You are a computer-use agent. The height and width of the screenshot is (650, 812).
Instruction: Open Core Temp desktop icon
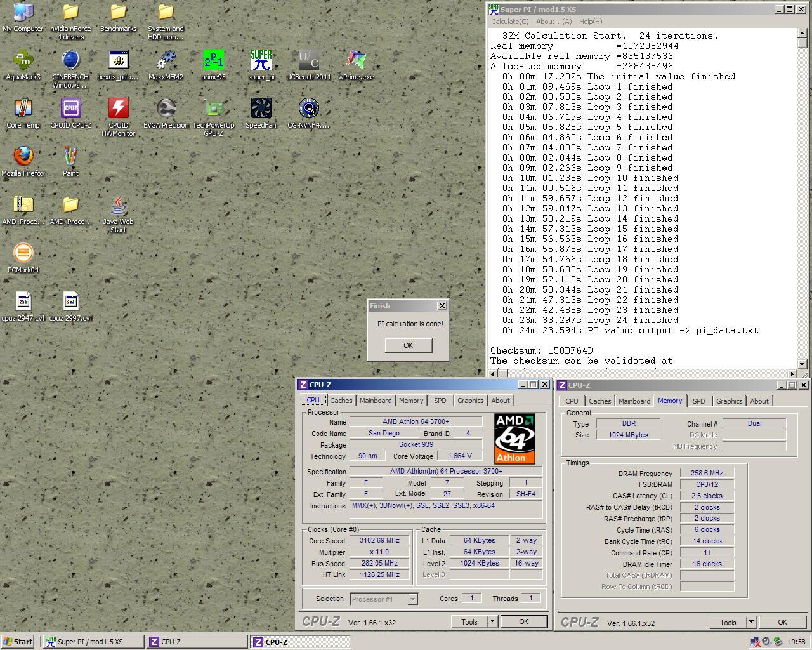23,114
